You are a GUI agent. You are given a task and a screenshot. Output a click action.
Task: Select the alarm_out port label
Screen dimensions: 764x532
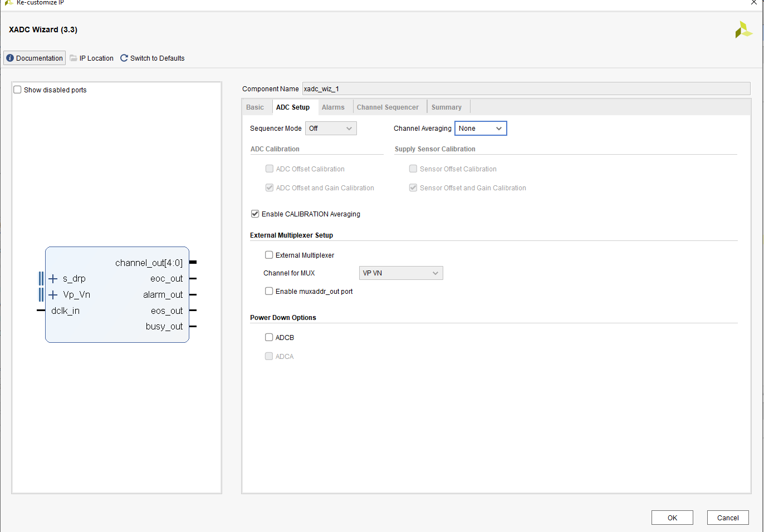[x=163, y=294]
